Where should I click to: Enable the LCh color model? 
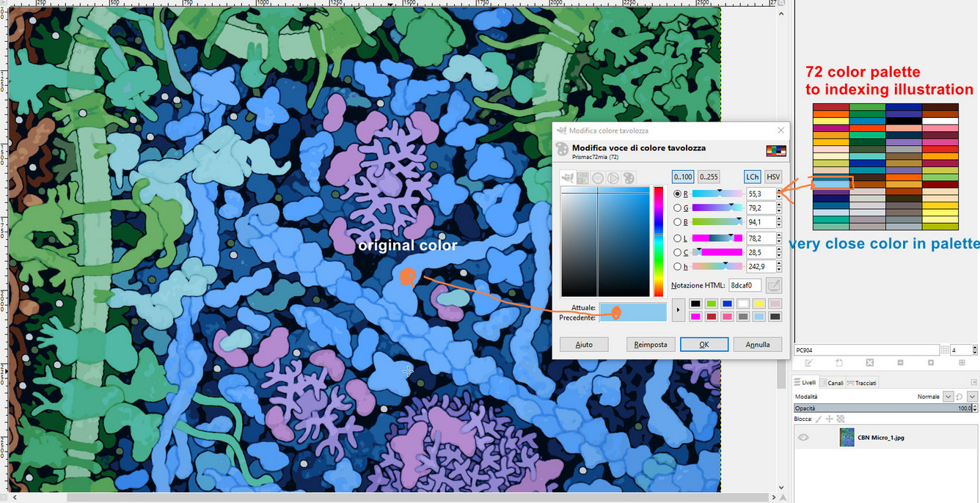(x=752, y=177)
